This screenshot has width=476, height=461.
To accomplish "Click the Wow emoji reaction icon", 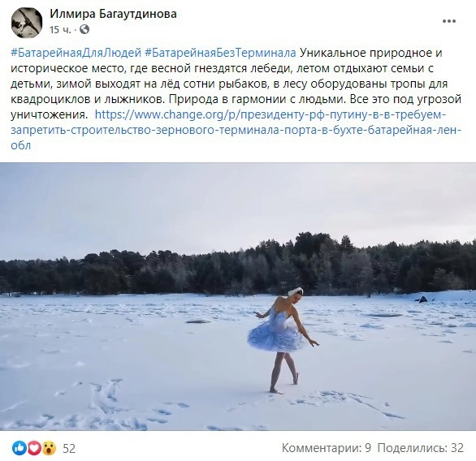I will coord(49,448).
